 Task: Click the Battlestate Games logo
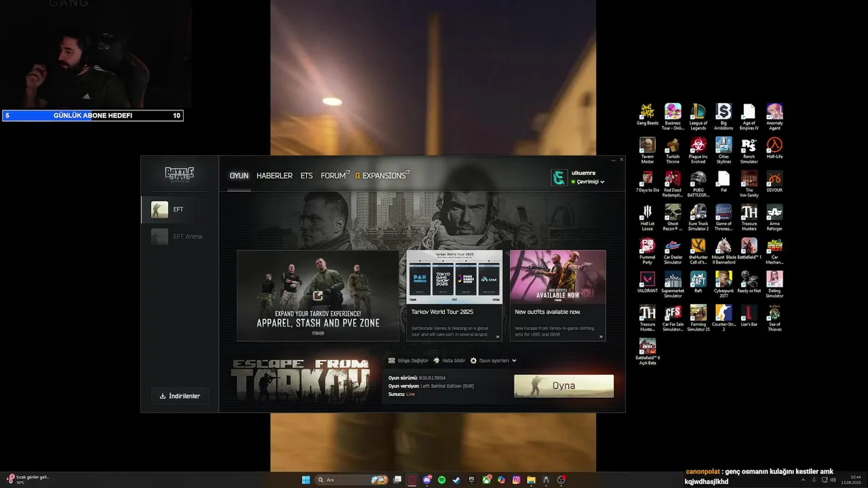(180, 174)
